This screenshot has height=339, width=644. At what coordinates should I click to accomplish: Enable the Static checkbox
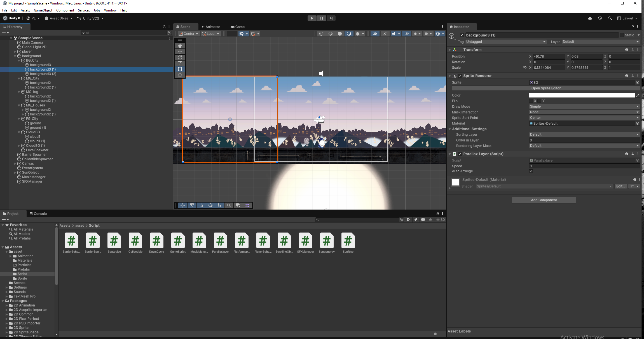(x=622, y=35)
